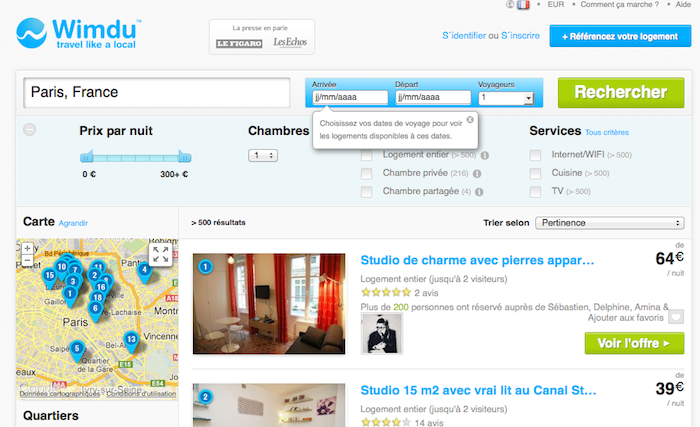Viewport: 700px width, 427px height.
Task: Close the travel dates tooltip
Action: (x=470, y=120)
